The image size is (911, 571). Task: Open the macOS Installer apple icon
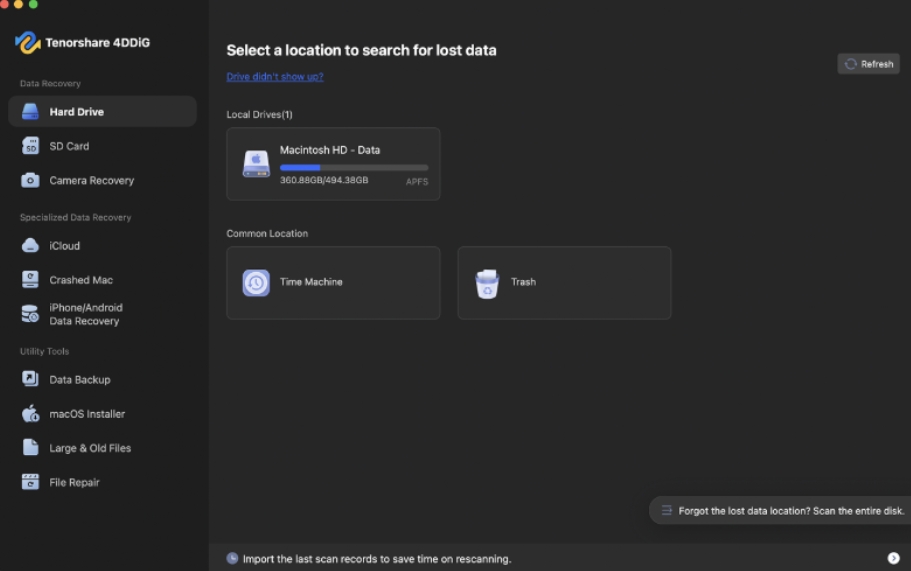click(x=30, y=414)
